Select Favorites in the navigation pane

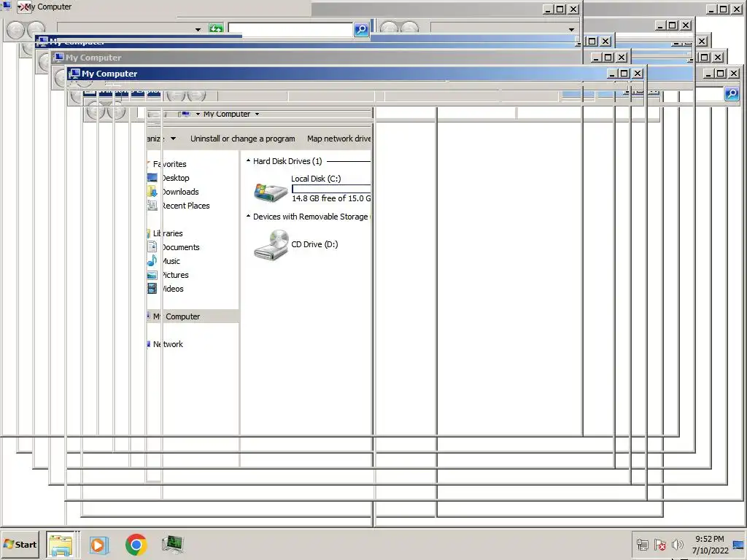(169, 164)
